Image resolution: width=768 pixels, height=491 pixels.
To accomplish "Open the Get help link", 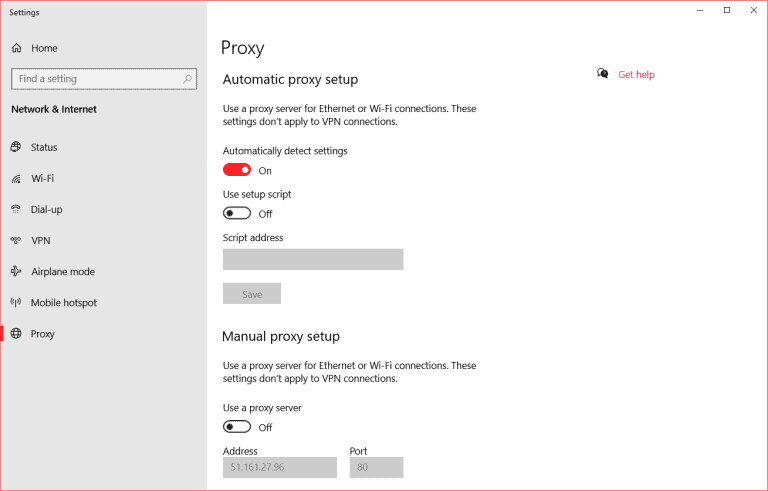I will click(x=636, y=75).
